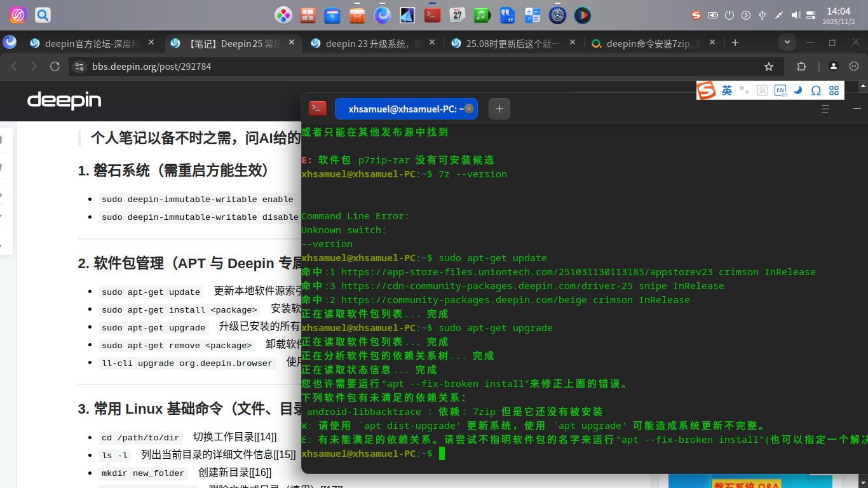Expand the browser tab search dropdown
Viewport: 868px width, 488px height.
(787, 43)
